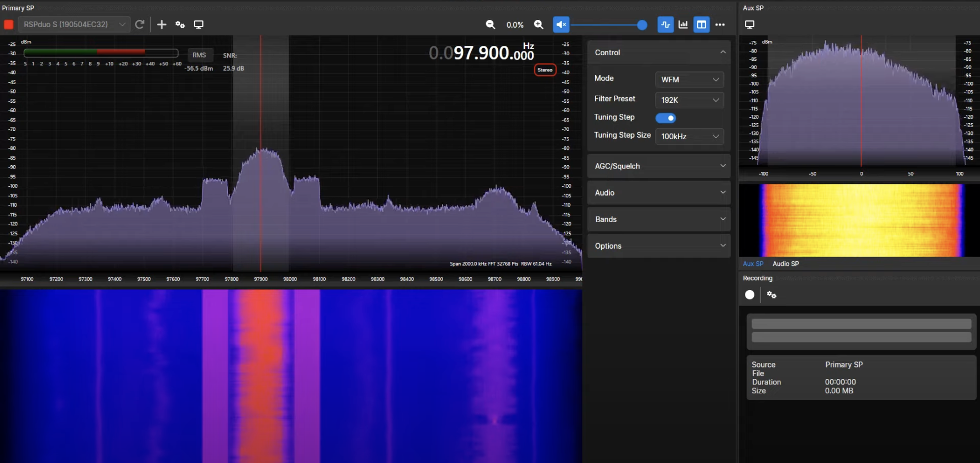The width and height of the screenshot is (980, 463).
Task: Click the Primary SP source value
Action: (844, 365)
